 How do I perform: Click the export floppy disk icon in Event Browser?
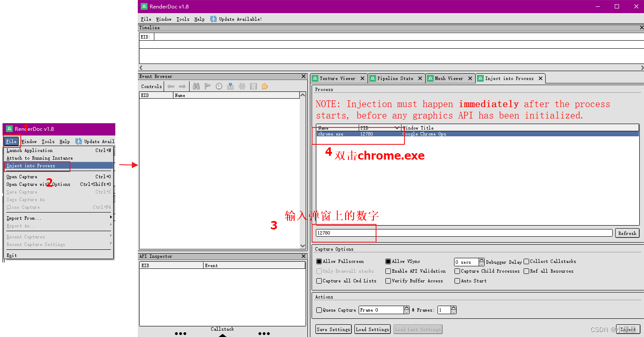tap(254, 86)
